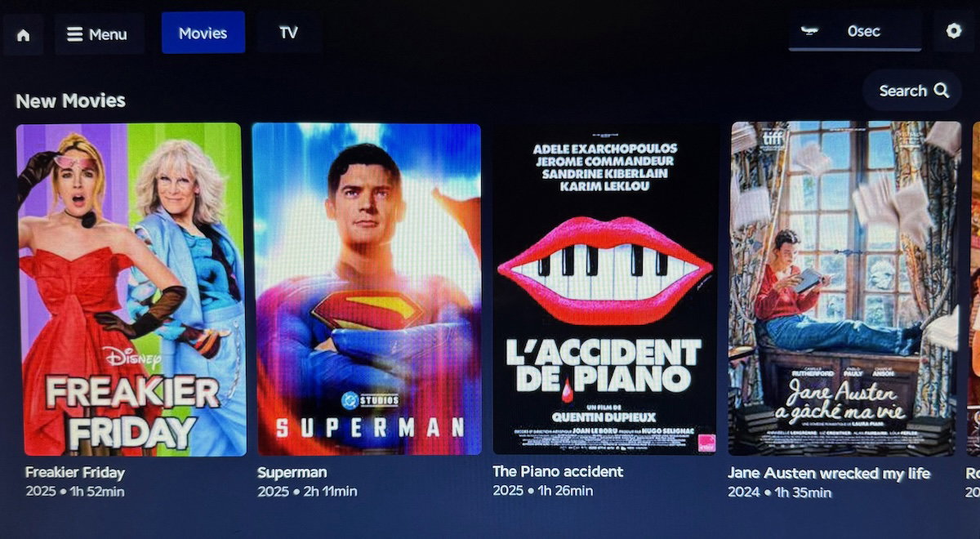Switch to the TV tab
The width and height of the screenshot is (980, 539).
click(288, 33)
